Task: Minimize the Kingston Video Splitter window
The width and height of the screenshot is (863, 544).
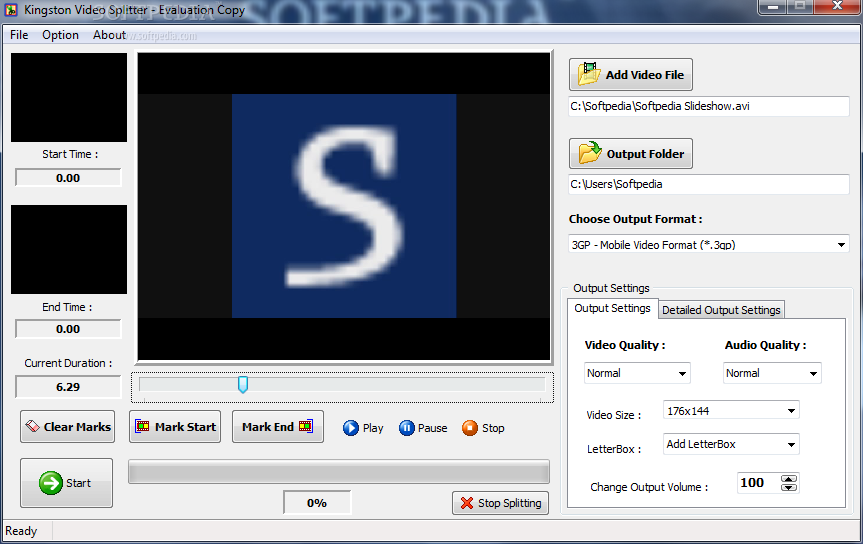Action: 773,7
